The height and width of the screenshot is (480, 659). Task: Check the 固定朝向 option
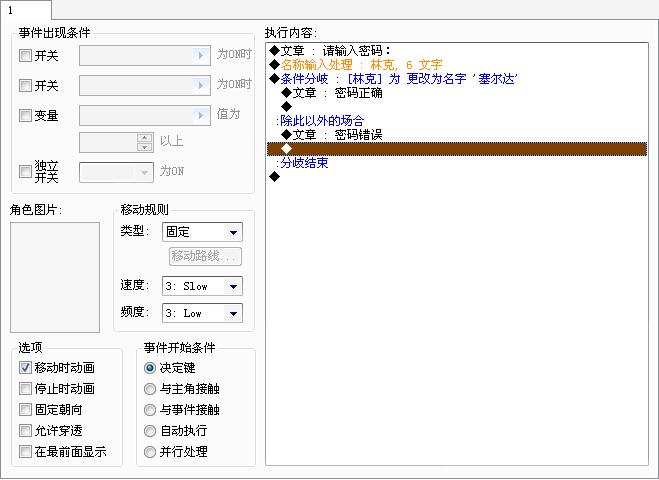click(25, 410)
